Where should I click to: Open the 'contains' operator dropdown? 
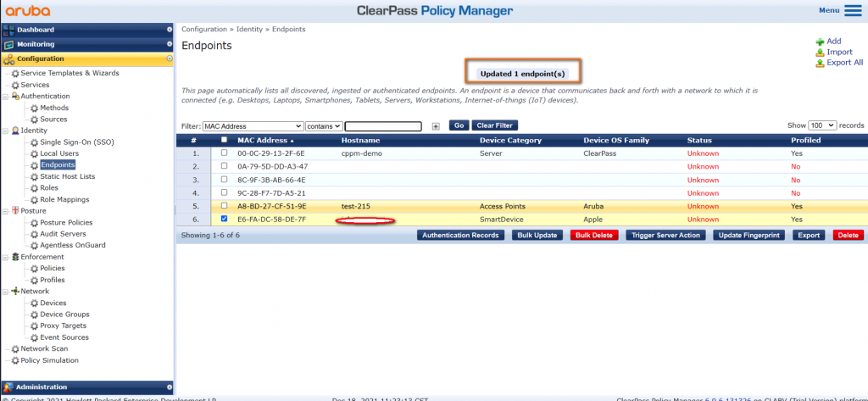pyautogui.click(x=325, y=126)
